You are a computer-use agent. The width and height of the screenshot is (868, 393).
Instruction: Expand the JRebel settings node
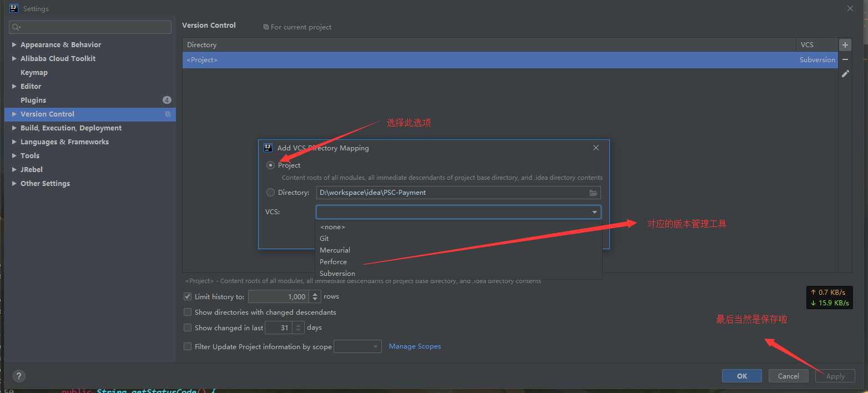[14, 169]
